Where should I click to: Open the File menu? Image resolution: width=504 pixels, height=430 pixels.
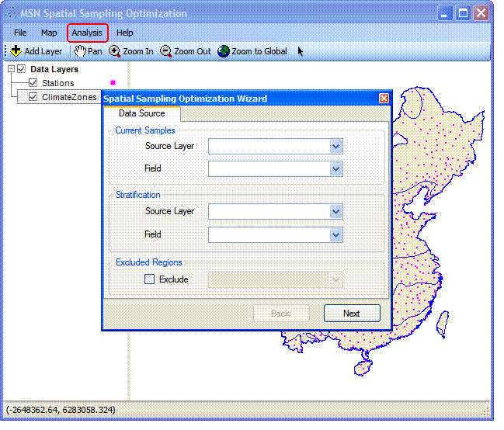tap(20, 33)
